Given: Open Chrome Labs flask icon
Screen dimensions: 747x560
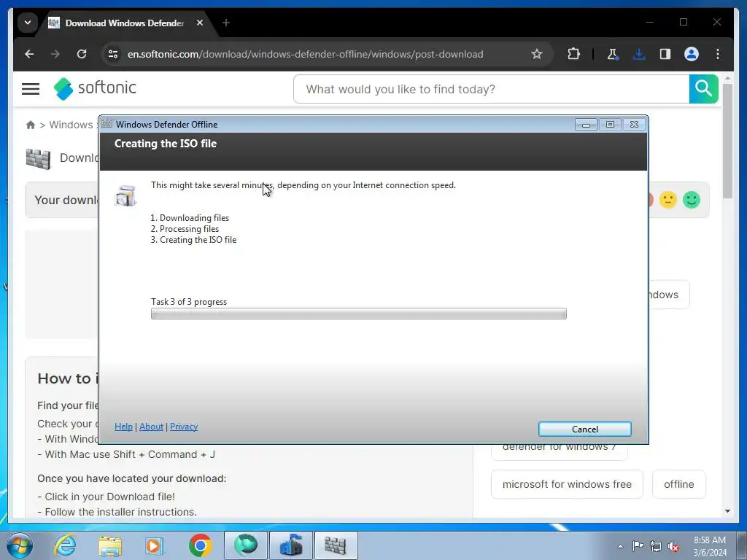Looking at the screenshot, I should click(613, 54).
